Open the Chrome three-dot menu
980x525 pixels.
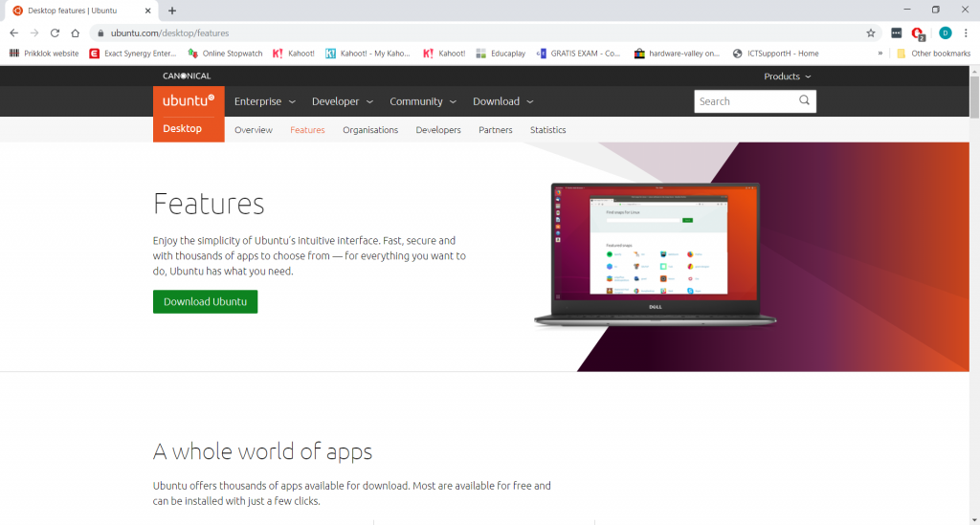coord(966,33)
